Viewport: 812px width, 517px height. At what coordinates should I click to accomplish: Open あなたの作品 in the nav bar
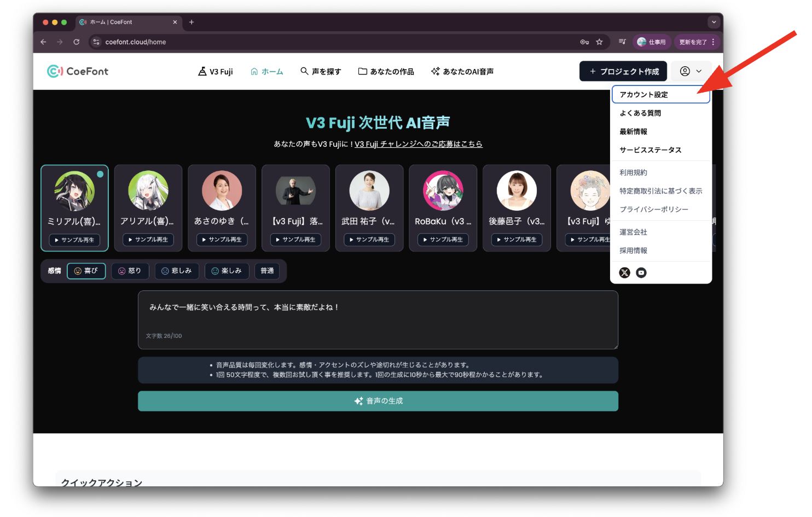(386, 71)
